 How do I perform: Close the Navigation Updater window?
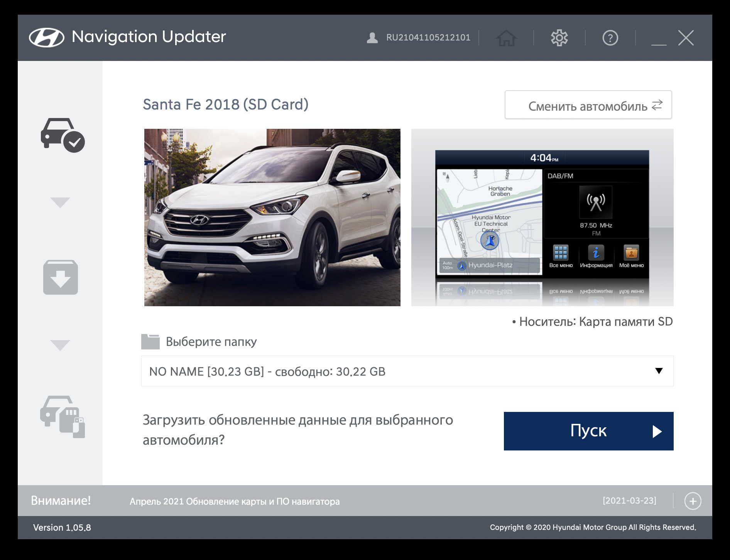coord(686,38)
